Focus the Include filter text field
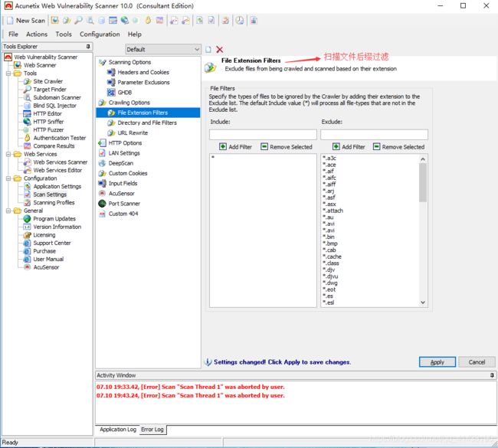This screenshot has height=448, width=498. tap(263, 135)
